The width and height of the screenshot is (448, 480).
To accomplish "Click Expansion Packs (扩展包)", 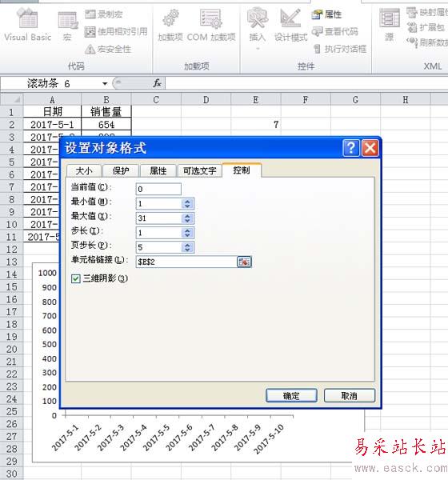I will click(426, 27).
